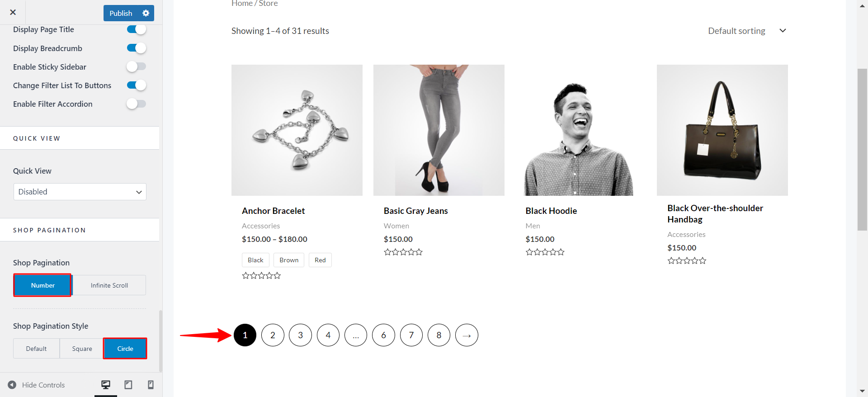The image size is (868, 397).
Task: Switch preview to tablet view
Action: tap(128, 384)
